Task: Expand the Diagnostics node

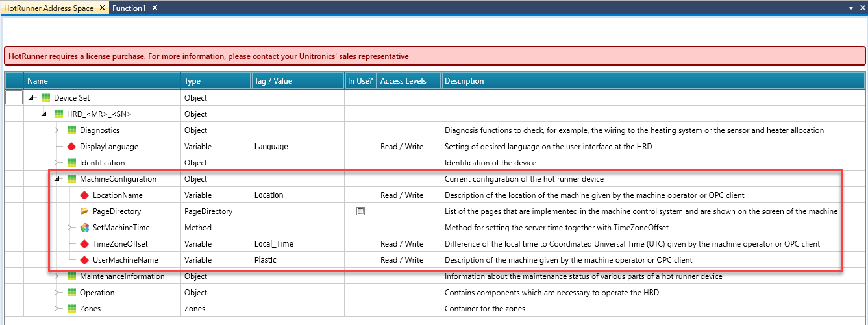Action: [58, 130]
